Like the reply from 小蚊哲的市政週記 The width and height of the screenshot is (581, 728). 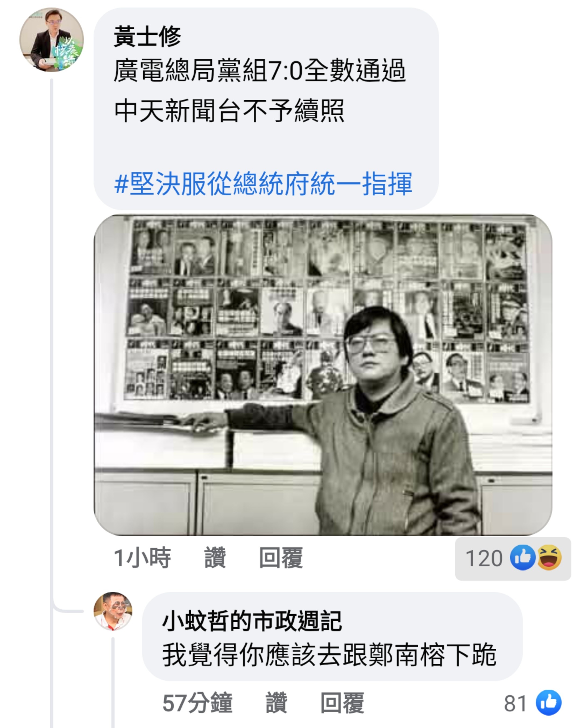click(276, 703)
